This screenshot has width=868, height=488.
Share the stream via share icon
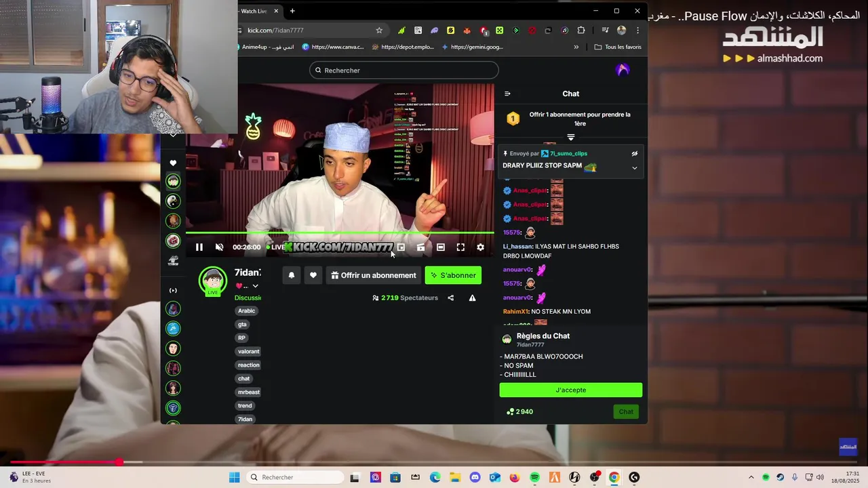coord(450,298)
